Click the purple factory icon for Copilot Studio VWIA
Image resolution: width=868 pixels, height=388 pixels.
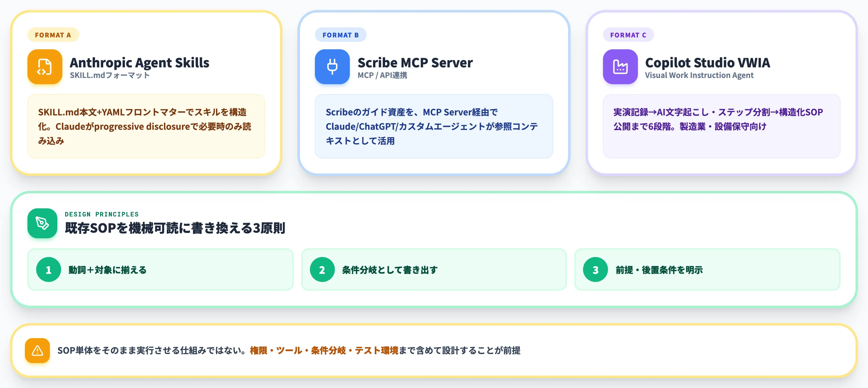tap(620, 67)
